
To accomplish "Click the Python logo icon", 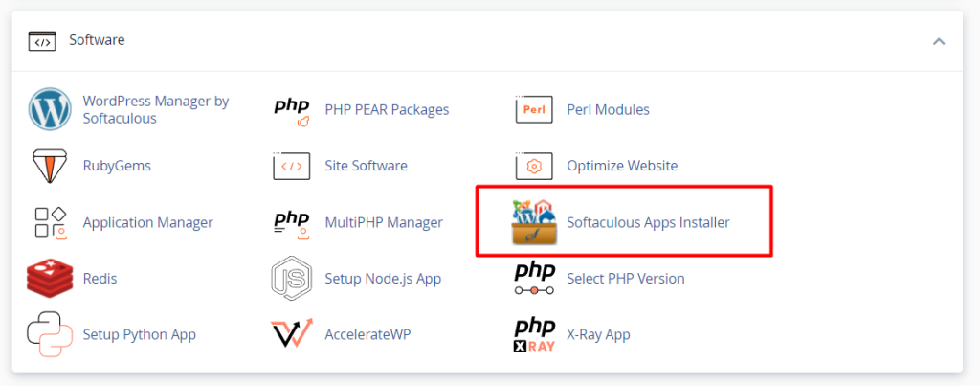I will click(x=50, y=334).
